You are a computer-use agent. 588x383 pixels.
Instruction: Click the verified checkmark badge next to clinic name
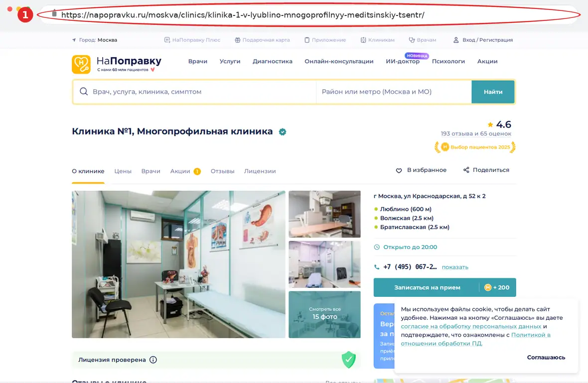283,132
